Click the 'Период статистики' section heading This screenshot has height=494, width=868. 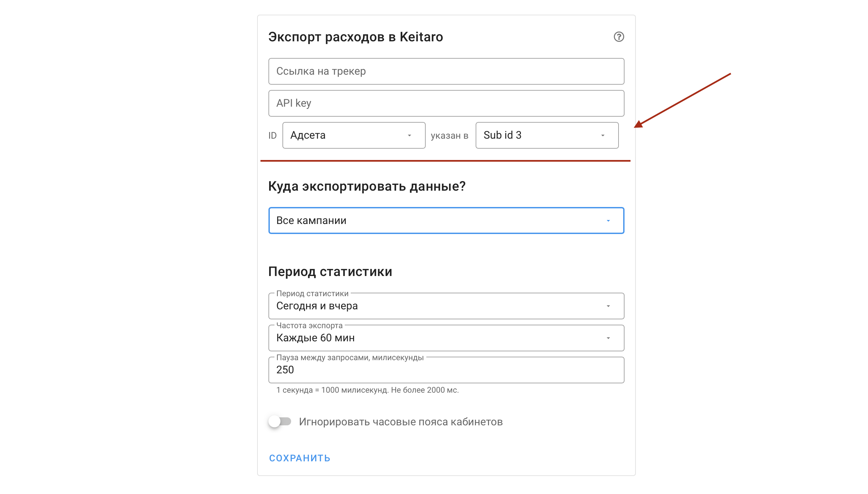(330, 271)
